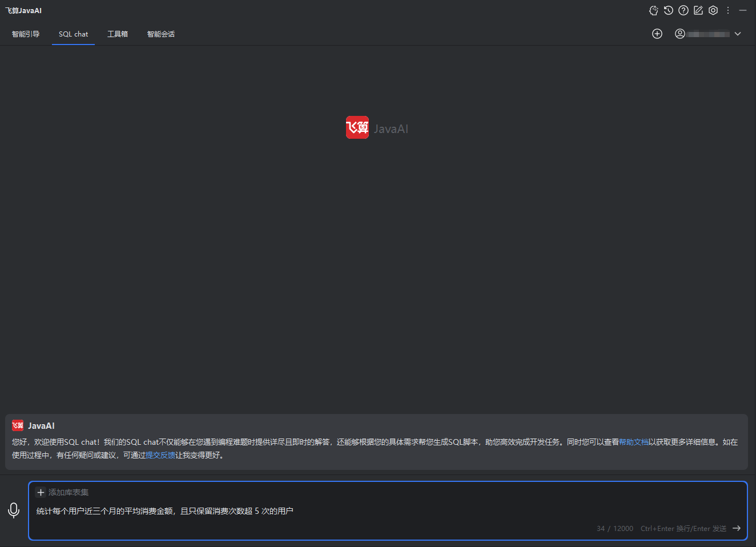Screen dimensions: 756x547
Task: Open the help question mark icon
Action: [x=683, y=10]
